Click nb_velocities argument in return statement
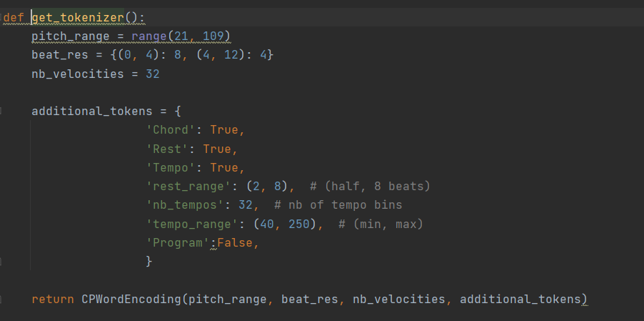 coord(399,300)
